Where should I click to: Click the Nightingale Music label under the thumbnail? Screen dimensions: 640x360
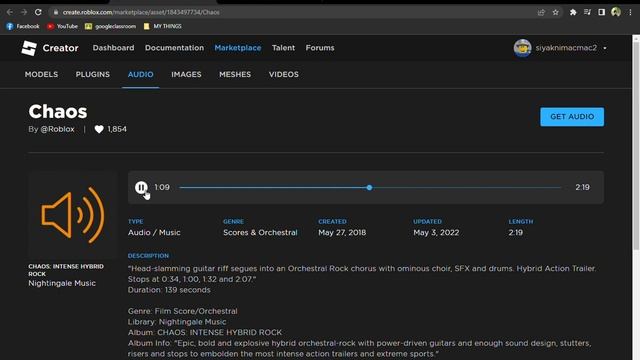pos(62,283)
